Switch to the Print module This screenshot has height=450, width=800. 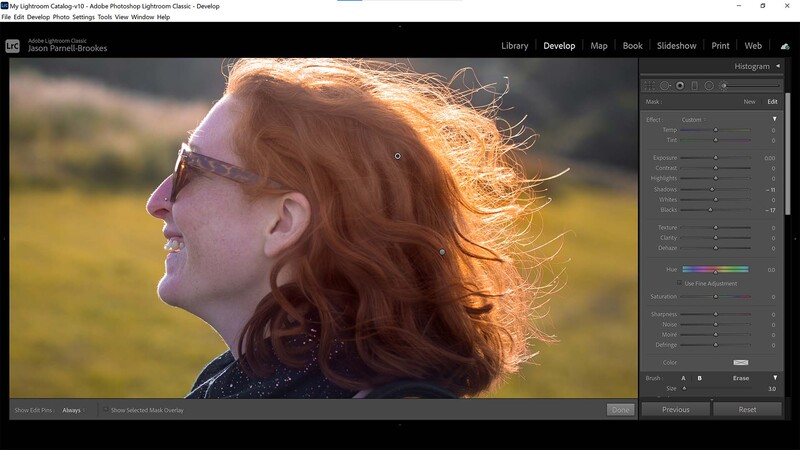pyautogui.click(x=720, y=45)
